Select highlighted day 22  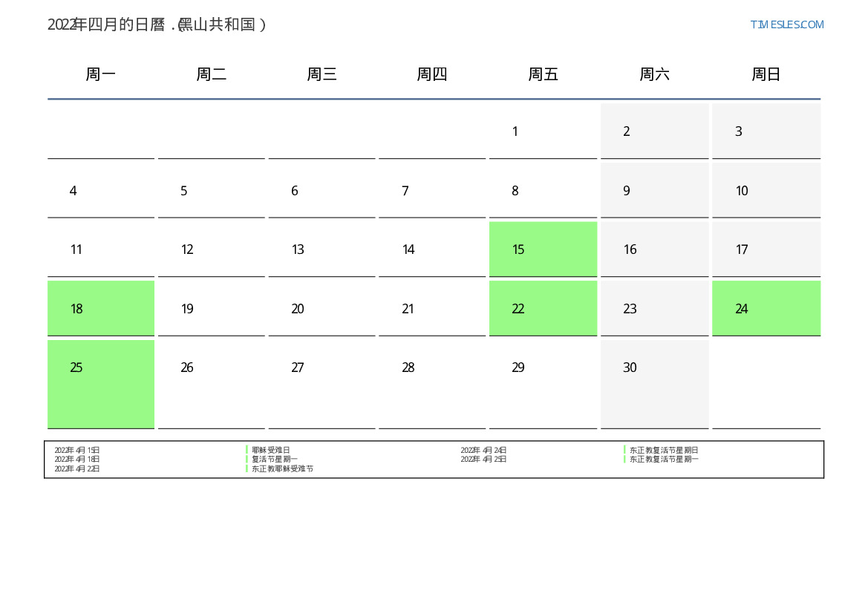[x=543, y=308]
